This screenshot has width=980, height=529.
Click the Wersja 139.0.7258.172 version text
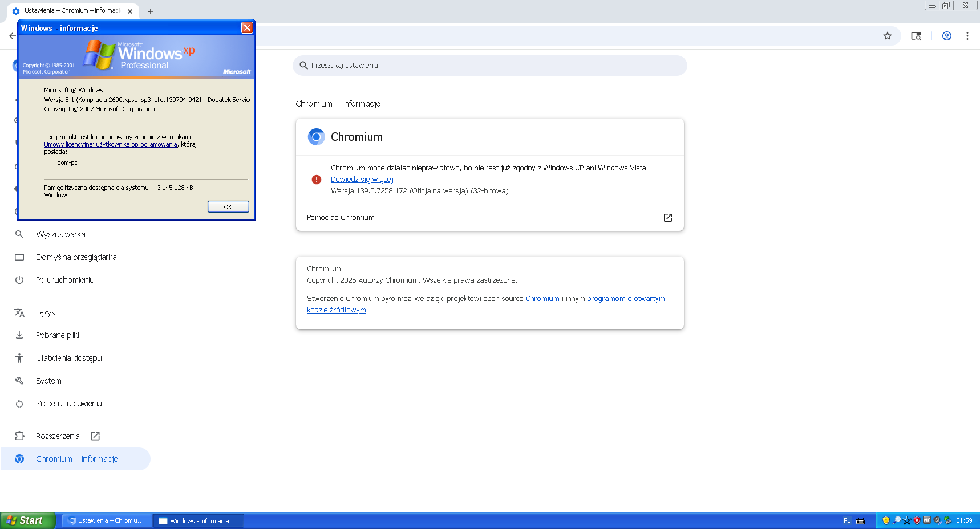(419, 191)
